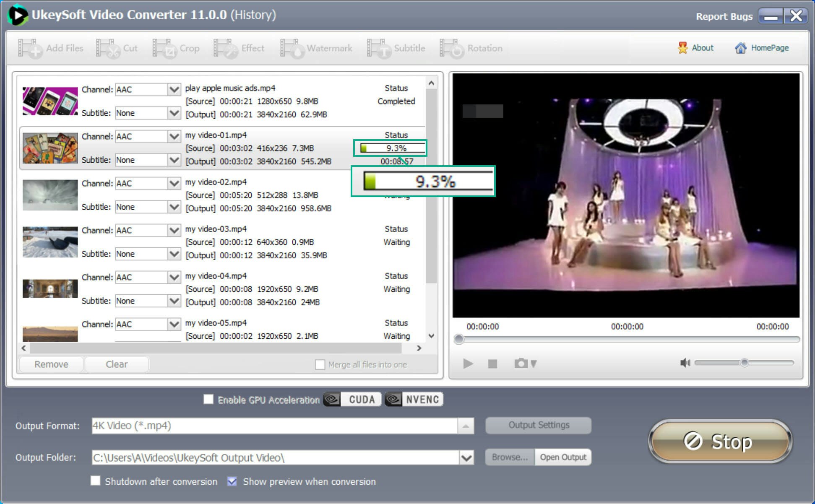Open Channel dropdown for my video-05.mp4

pos(174,324)
